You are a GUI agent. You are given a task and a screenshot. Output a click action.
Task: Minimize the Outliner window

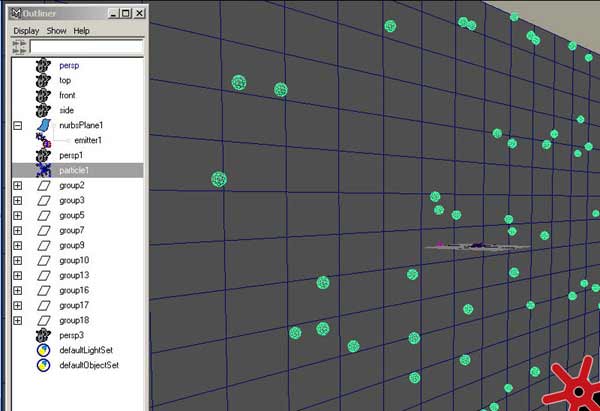tap(113, 13)
